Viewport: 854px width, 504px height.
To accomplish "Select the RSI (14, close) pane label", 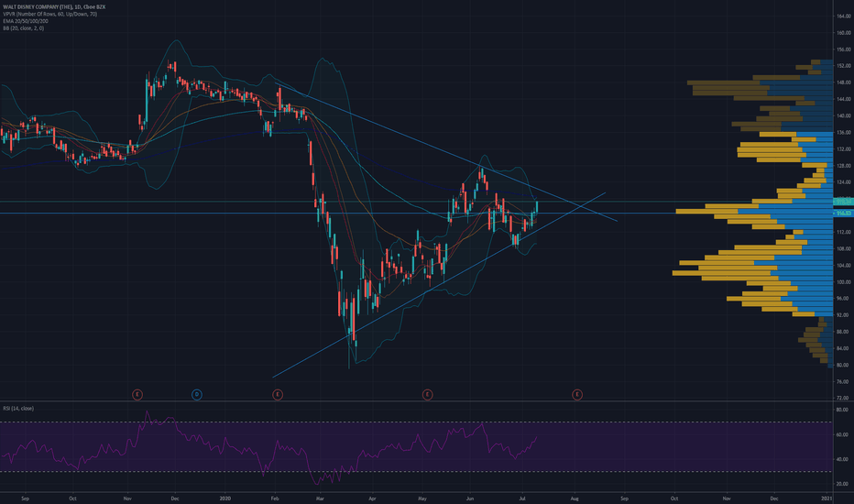I will (x=18, y=408).
